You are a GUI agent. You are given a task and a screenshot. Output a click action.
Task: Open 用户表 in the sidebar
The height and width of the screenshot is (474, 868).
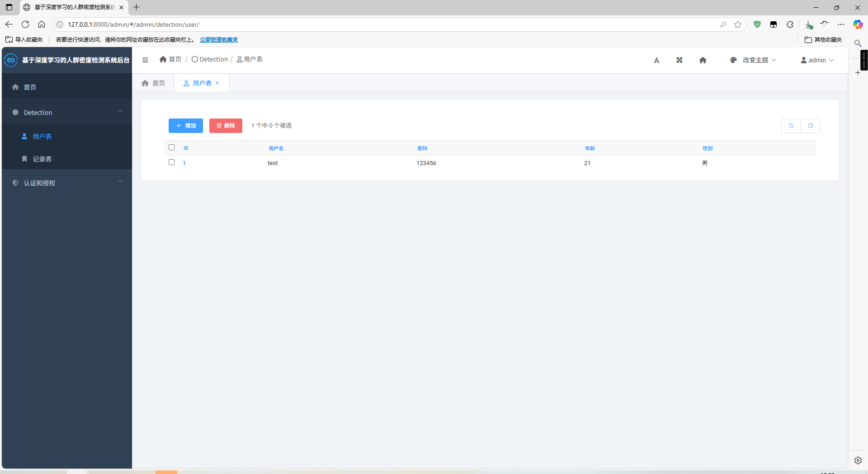(x=67, y=136)
